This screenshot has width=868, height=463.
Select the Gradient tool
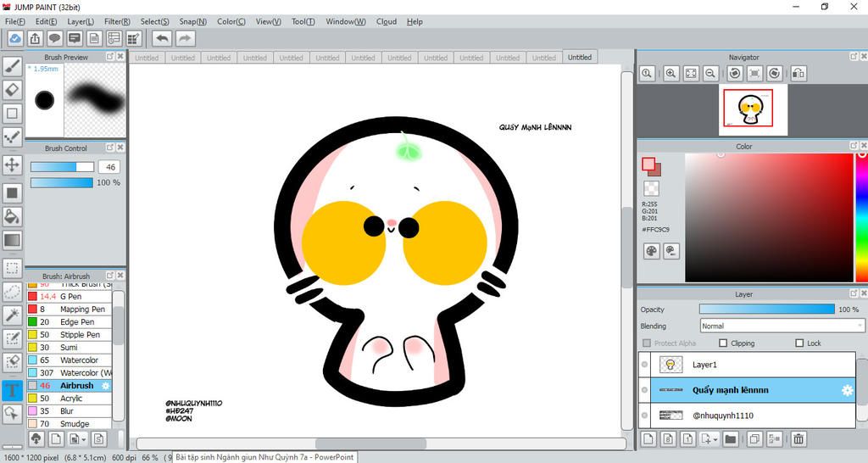coord(12,240)
